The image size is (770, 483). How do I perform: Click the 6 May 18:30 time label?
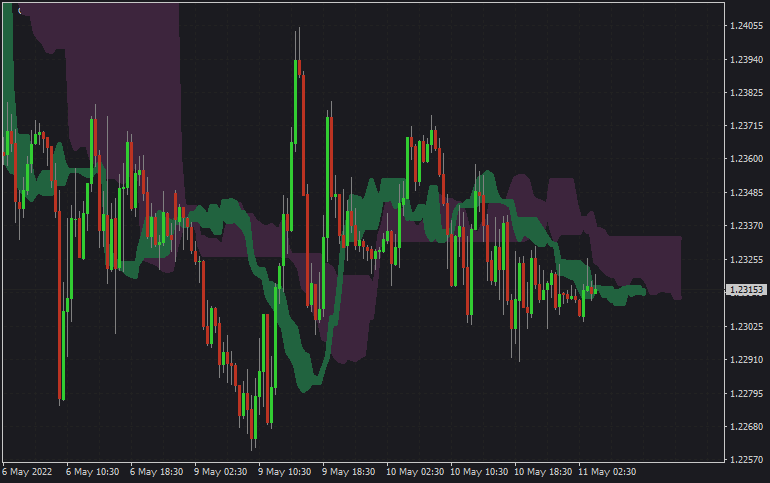[156, 472]
